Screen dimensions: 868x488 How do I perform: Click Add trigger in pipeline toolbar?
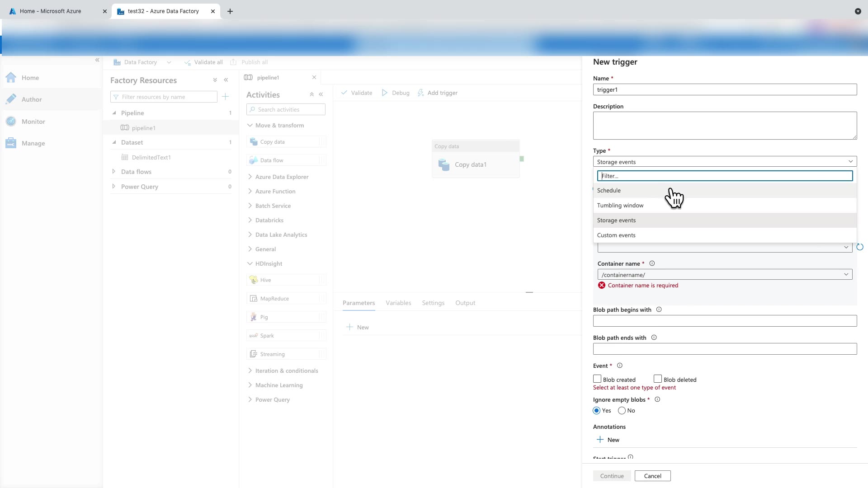click(x=438, y=93)
